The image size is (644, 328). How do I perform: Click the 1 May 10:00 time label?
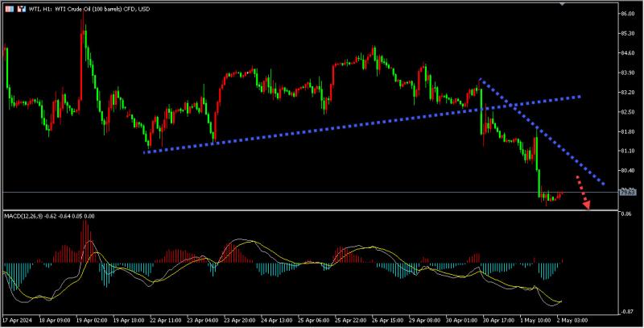(x=535, y=320)
